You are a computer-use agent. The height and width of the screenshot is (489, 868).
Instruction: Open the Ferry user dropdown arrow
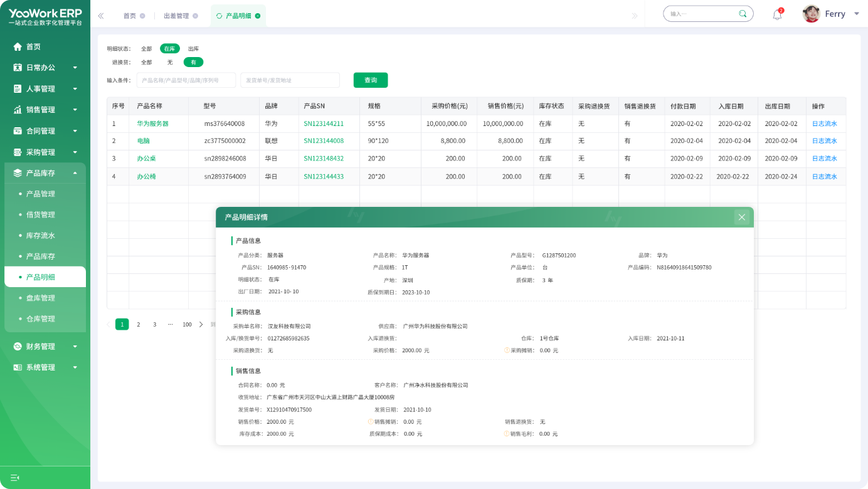point(857,14)
